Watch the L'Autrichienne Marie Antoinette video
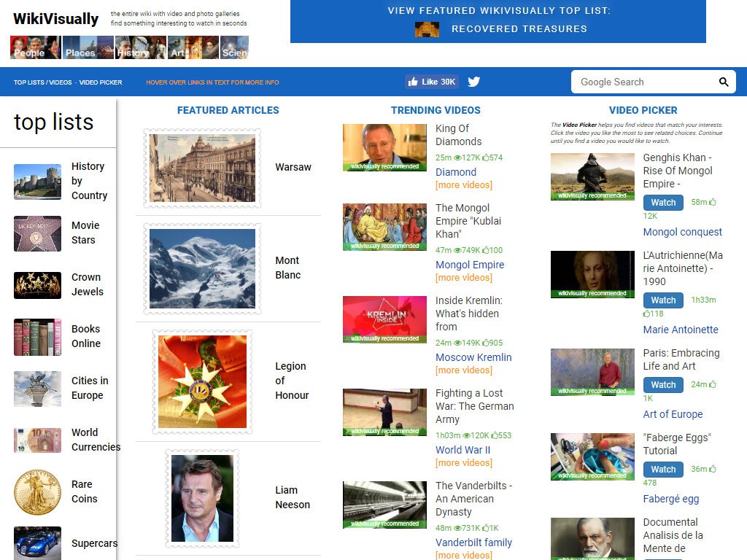 click(x=663, y=300)
